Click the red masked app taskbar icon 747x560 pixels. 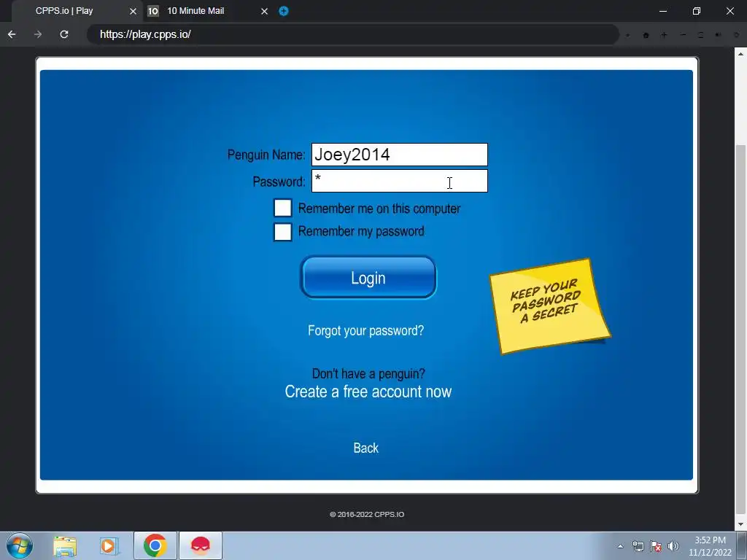tap(201, 545)
